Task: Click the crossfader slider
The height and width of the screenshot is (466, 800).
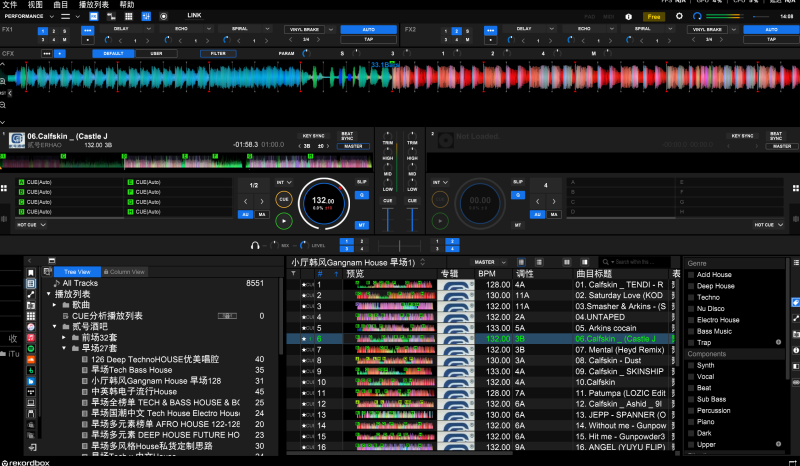Action: coord(399,245)
